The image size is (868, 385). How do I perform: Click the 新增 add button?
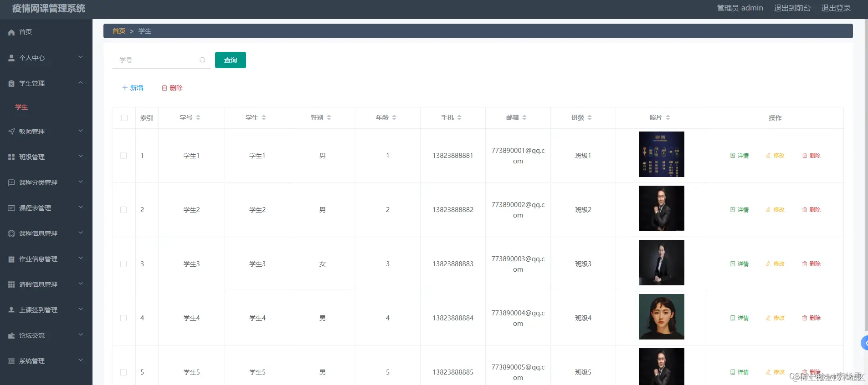pos(133,88)
